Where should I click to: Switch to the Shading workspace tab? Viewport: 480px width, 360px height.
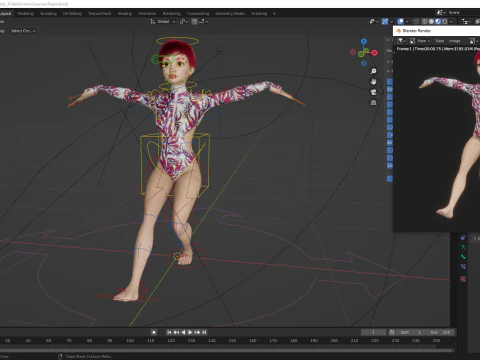[x=125, y=13]
